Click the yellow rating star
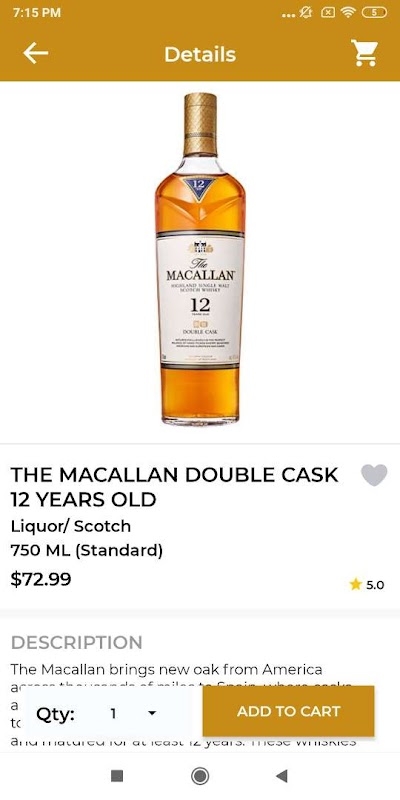 coord(356,584)
